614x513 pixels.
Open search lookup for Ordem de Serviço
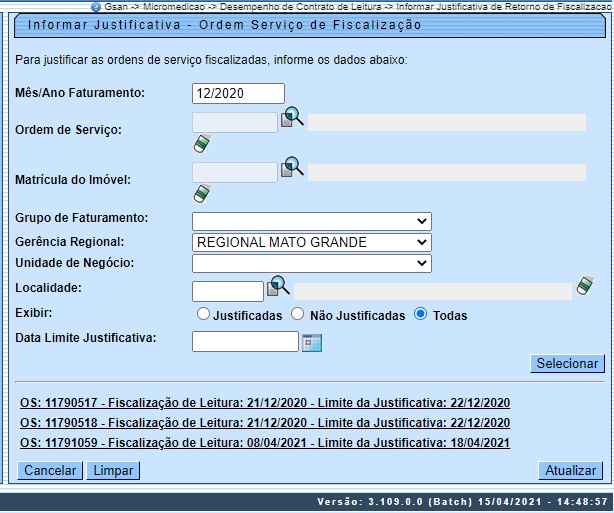pyautogui.click(x=291, y=118)
